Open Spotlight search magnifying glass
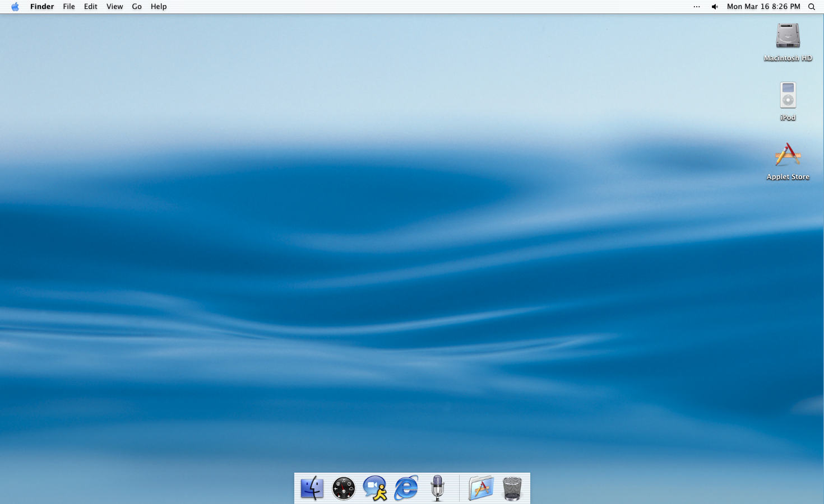The image size is (824, 504). [x=811, y=7]
